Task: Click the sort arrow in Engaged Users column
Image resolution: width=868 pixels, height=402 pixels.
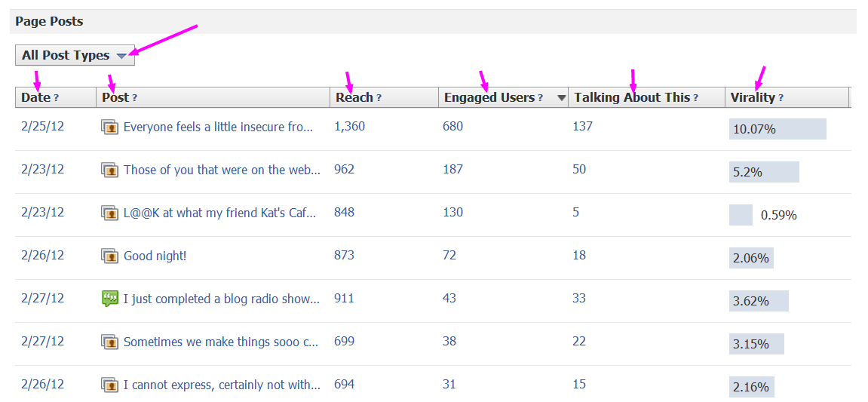Action: point(561,99)
